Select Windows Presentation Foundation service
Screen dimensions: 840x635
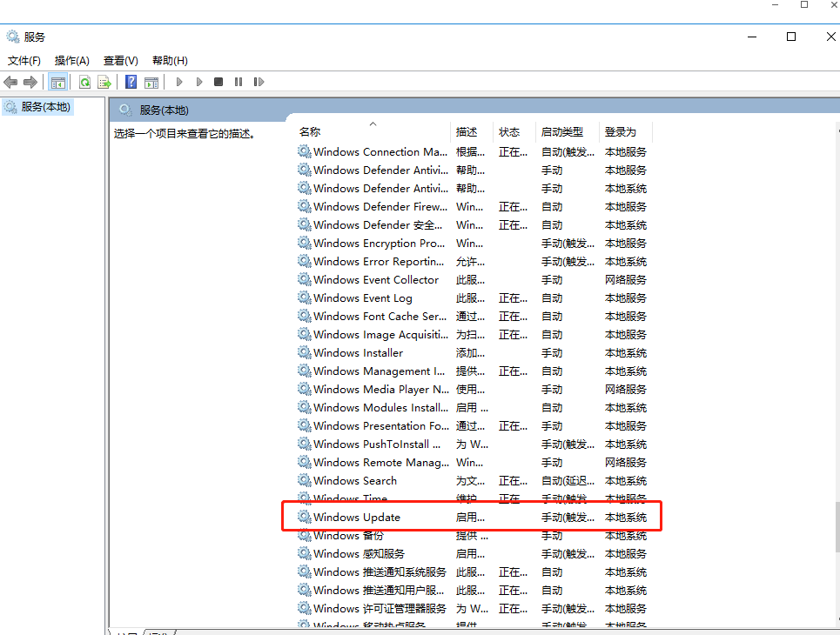472,425
